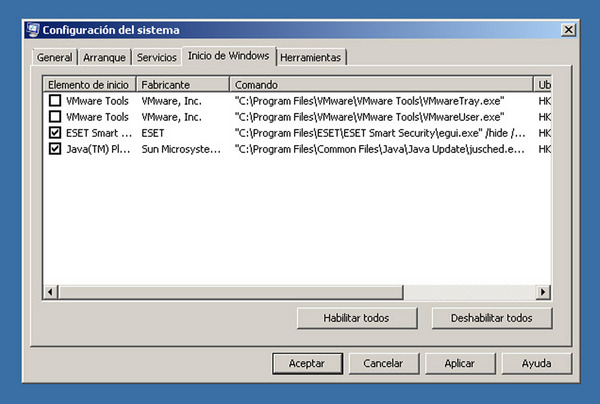Click the Comando column header
The height and width of the screenshot is (404, 600).
coord(380,85)
